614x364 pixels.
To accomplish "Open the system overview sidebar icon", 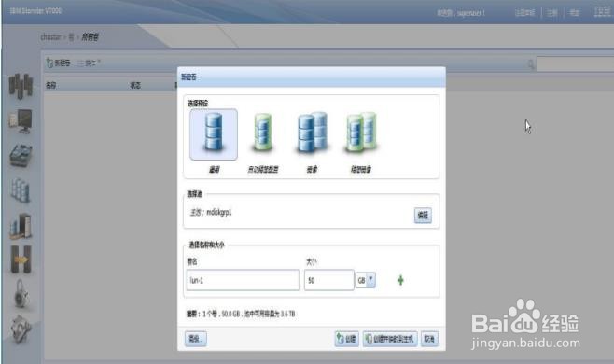I will tap(21, 86).
